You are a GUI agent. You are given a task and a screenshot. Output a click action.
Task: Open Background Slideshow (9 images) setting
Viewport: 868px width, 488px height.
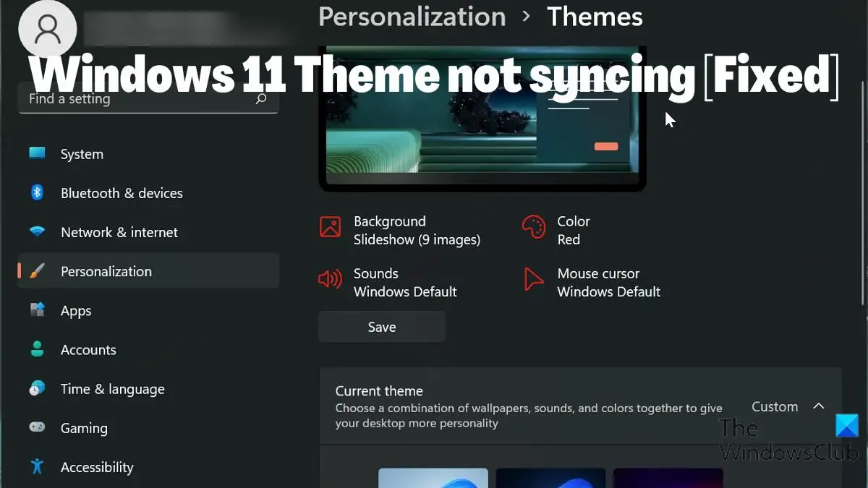pos(400,230)
